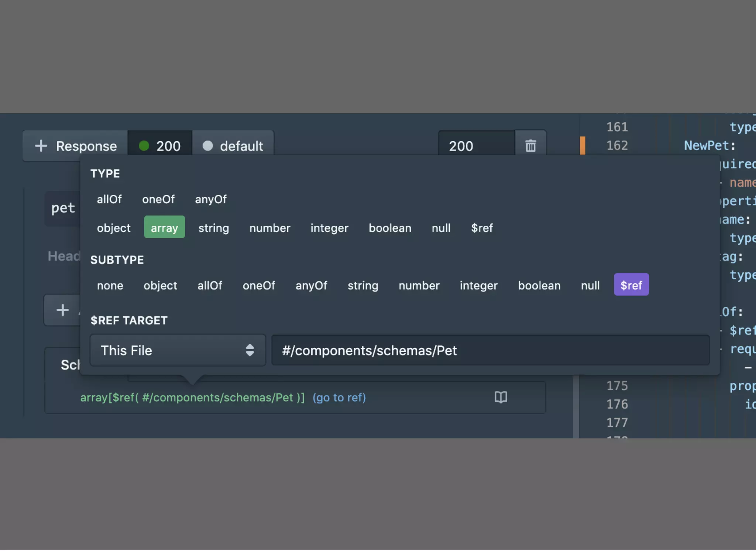The width and height of the screenshot is (756, 551).
Task: Edit the $ref target path field
Action: coord(490,350)
